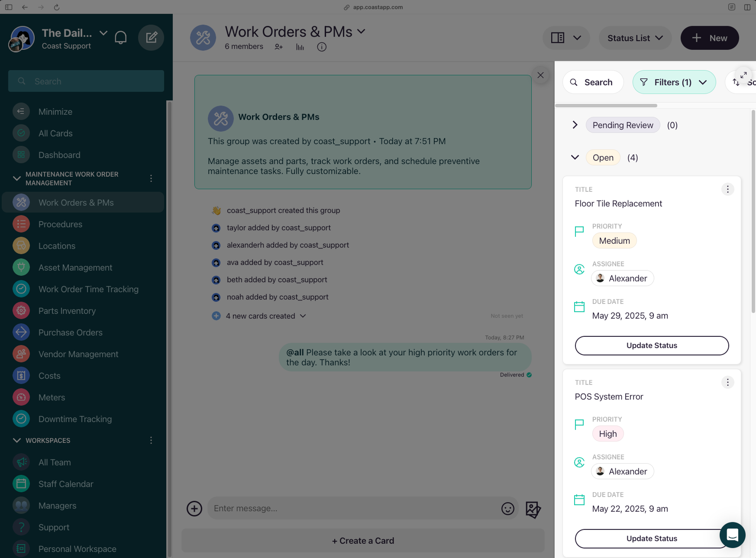756x558 pixels.
Task: Click the Parts Inventory gear icon
Action: tap(21, 310)
